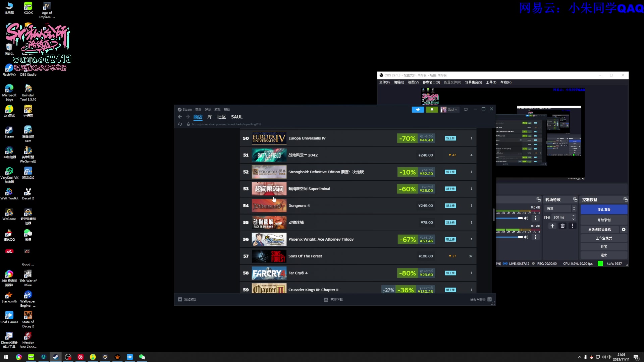The width and height of the screenshot is (644, 362).
Task: Open the SAUL profile tab
Action: pos(237,117)
